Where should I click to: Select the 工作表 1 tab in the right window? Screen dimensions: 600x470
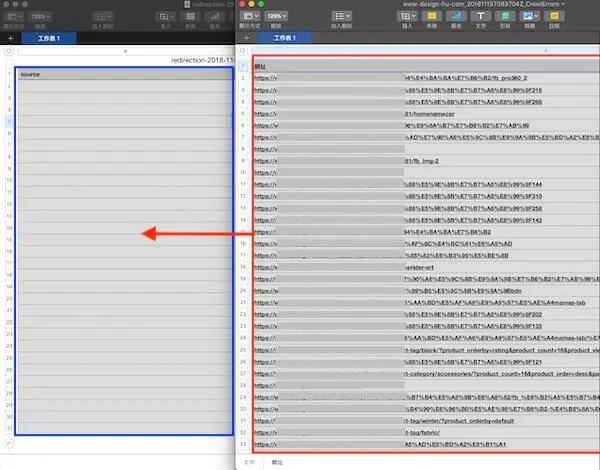[285, 38]
